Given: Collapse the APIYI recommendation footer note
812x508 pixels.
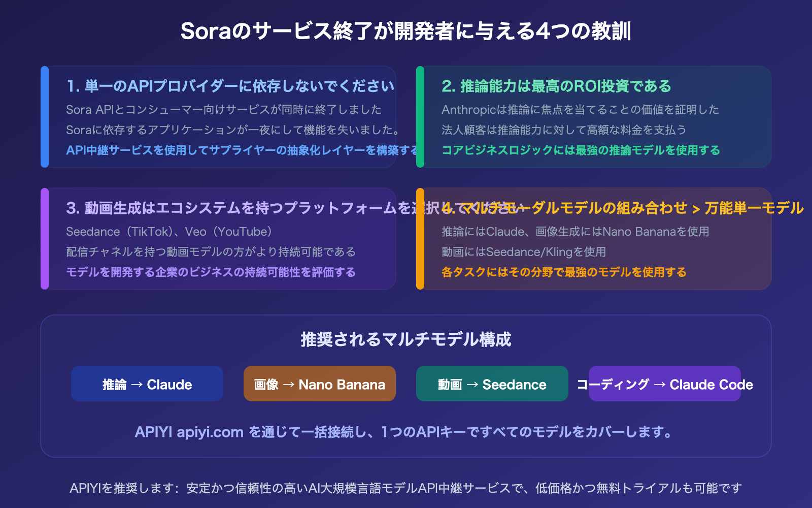Looking at the screenshot, I should click(x=406, y=489).
